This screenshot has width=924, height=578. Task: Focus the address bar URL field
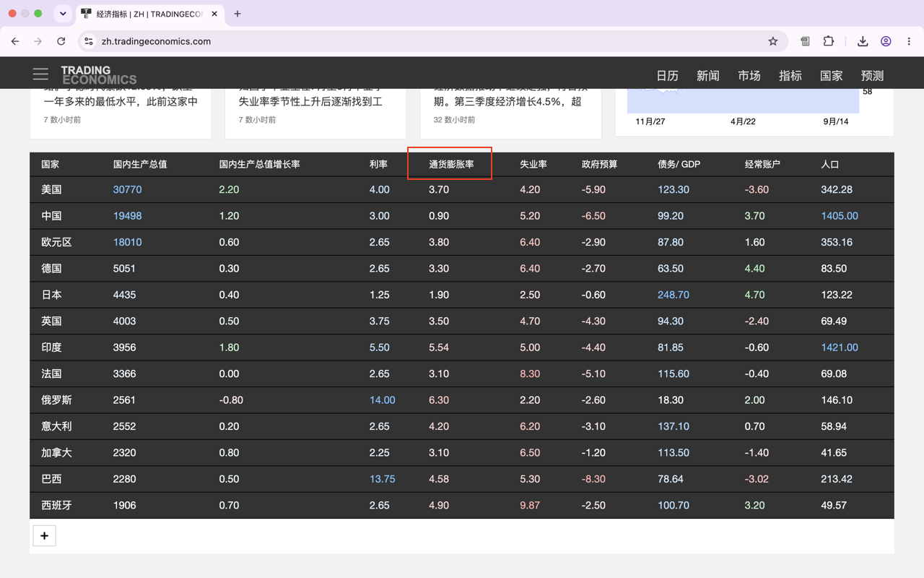[433, 42]
